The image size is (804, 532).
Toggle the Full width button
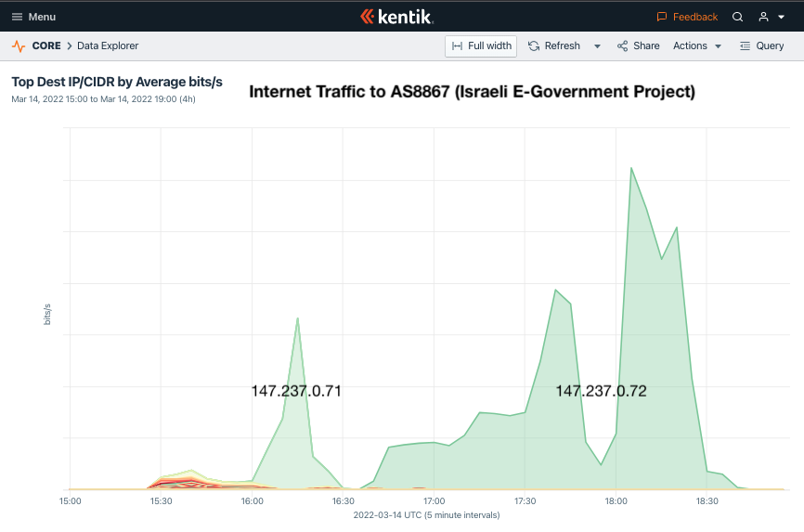click(481, 46)
